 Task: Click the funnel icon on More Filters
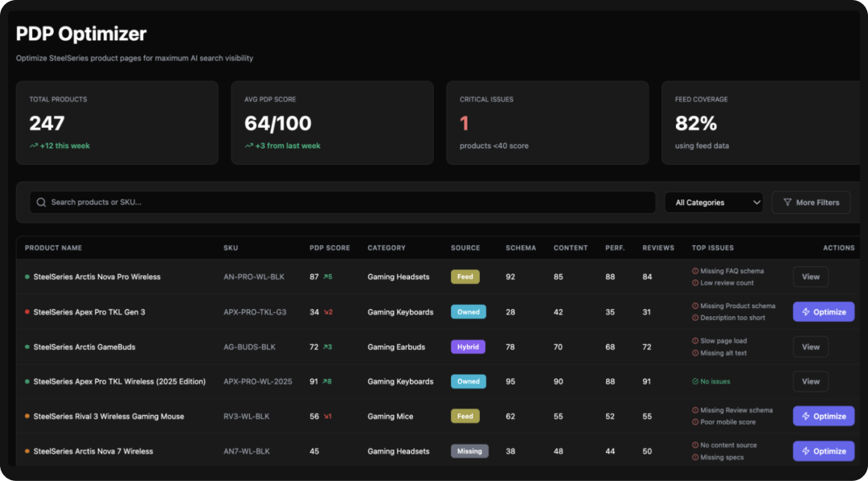[x=788, y=202]
